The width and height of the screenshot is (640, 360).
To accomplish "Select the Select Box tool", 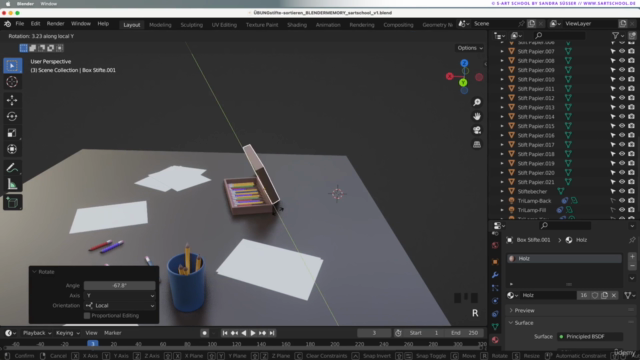I will click(12, 65).
